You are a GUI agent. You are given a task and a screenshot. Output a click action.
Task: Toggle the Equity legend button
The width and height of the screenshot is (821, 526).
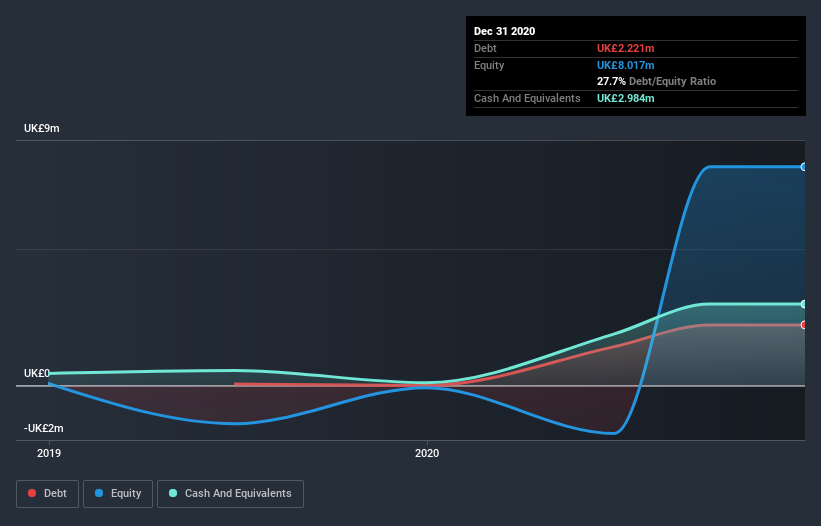click(x=118, y=494)
